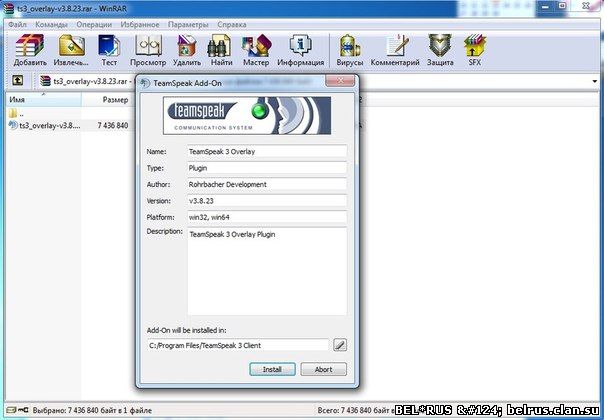604x420 pixels.
Task: Click the key lock icon in status bar
Action: (23, 410)
